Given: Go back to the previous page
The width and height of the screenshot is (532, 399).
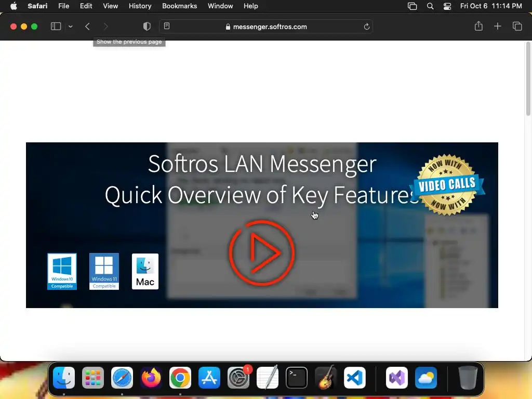Looking at the screenshot, I should 87,26.
